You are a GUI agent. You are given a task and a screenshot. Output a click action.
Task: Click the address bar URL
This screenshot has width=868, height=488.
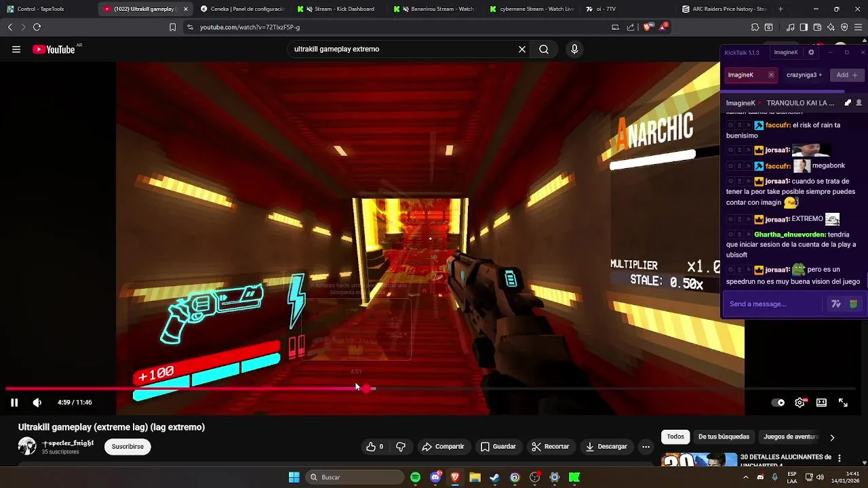click(x=250, y=27)
